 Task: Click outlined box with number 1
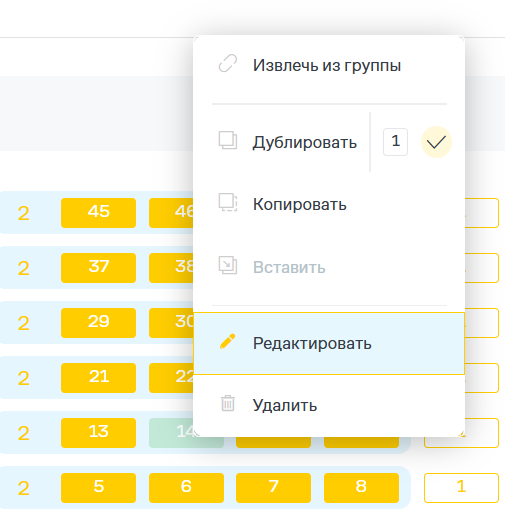[461, 488]
